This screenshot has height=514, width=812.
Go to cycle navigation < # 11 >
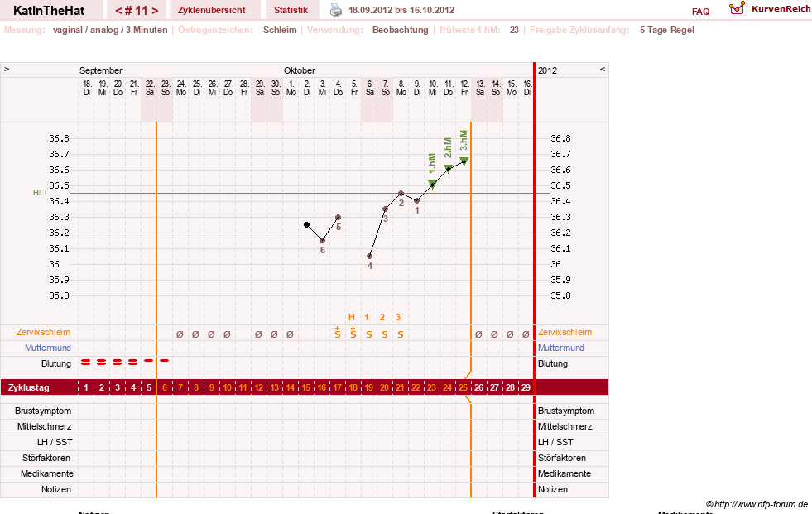pos(137,10)
